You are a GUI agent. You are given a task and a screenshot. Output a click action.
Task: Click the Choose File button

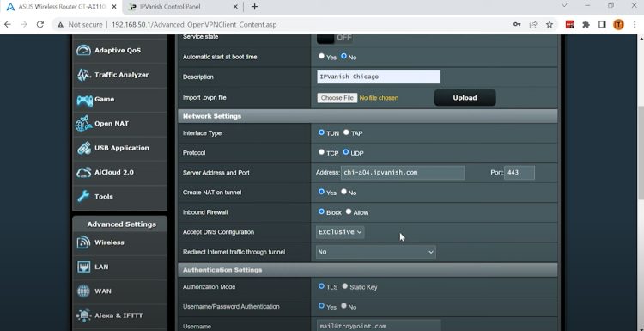[337, 98]
